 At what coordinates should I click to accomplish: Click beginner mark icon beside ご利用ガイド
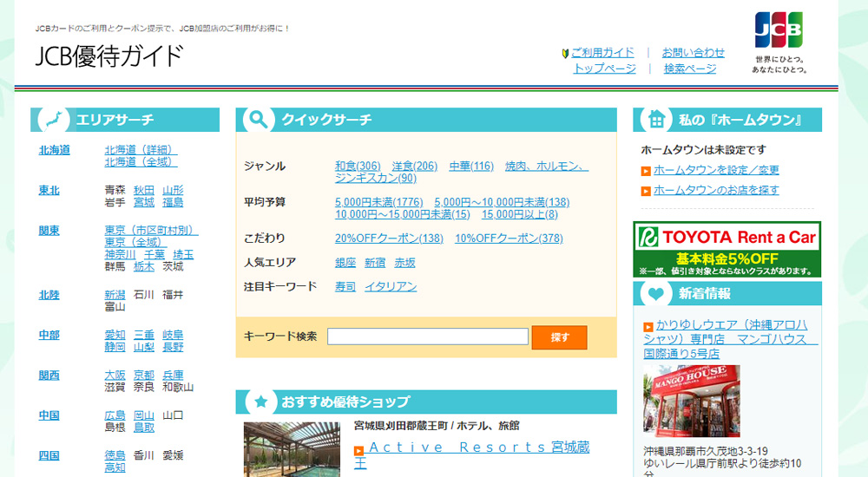click(x=565, y=54)
